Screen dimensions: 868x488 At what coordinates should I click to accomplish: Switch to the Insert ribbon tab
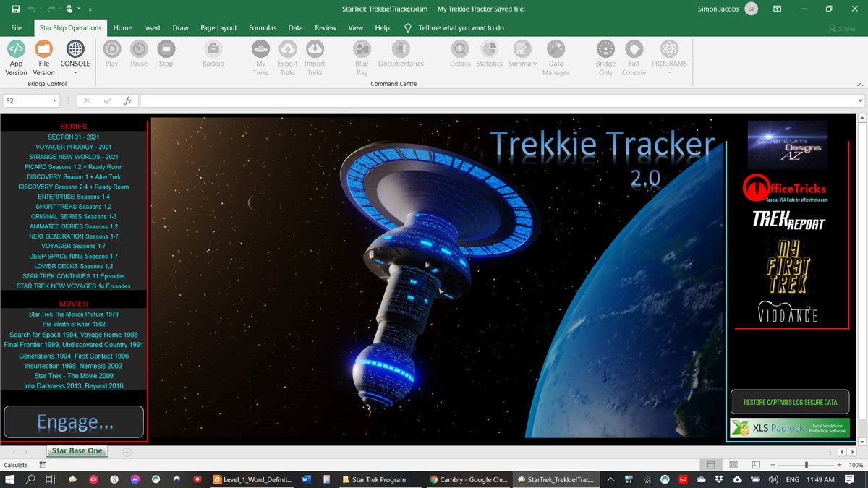point(152,27)
